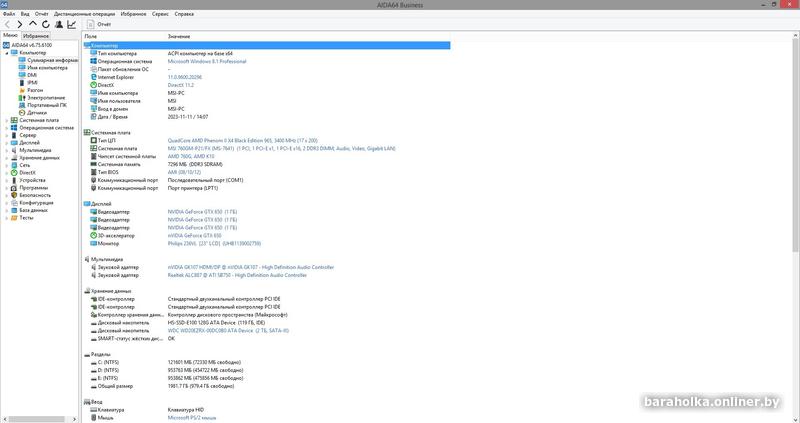Select the Системная память row
Image resolution: width=800 pixels, height=423 pixels.
tap(266, 164)
